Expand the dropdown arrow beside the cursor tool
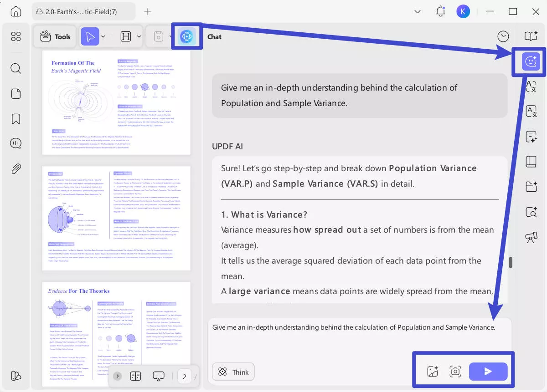 click(103, 36)
